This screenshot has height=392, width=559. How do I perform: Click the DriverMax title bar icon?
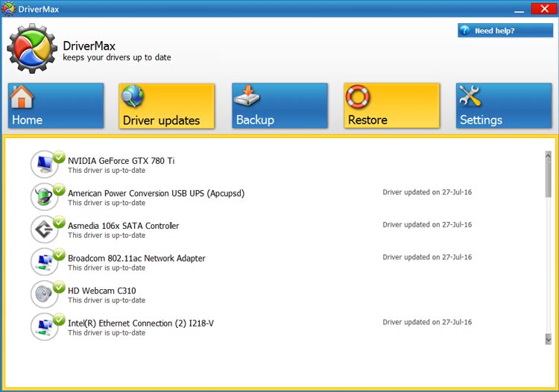point(8,8)
